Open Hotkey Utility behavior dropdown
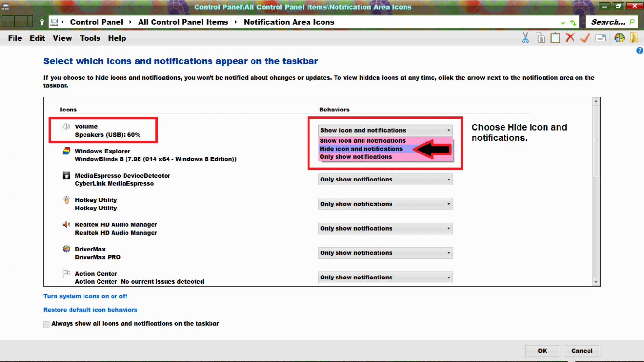The height and width of the screenshot is (362, 644). click(x=385, y=204)
